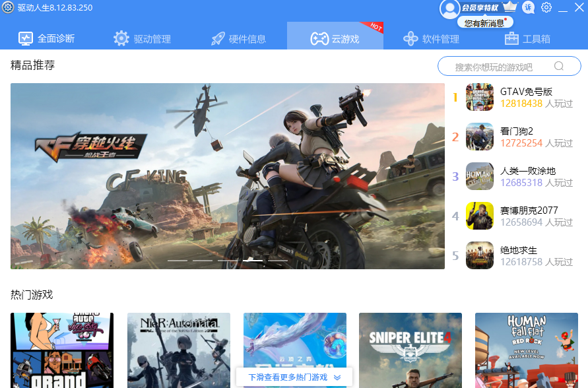588x388 pixels.
Task: Open the NieR:Automata game card
Action: (x=178, y=350)
